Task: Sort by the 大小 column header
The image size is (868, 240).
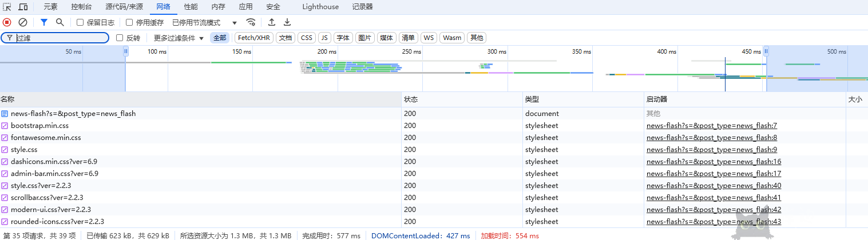Action: [857, 99]
